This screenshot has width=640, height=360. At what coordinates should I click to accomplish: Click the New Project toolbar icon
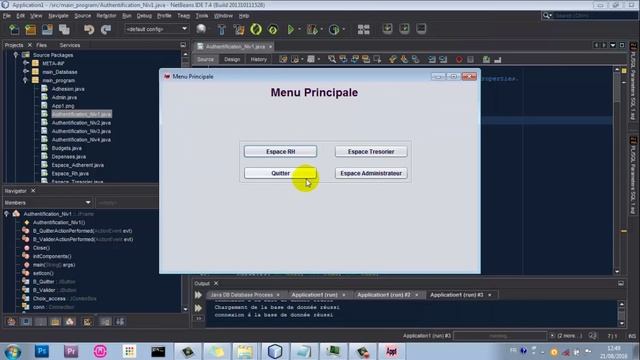31,29
